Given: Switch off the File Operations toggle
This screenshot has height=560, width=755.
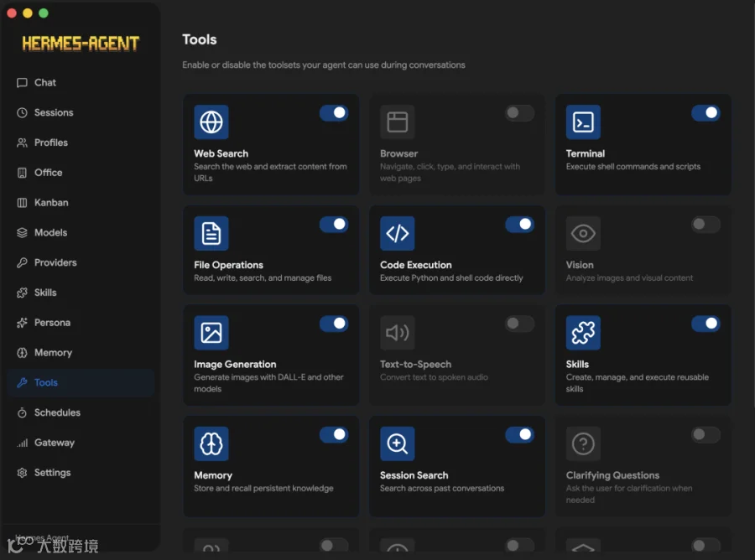Looking at the screenshot, I should pyautogui.click(x=334, y=224).
